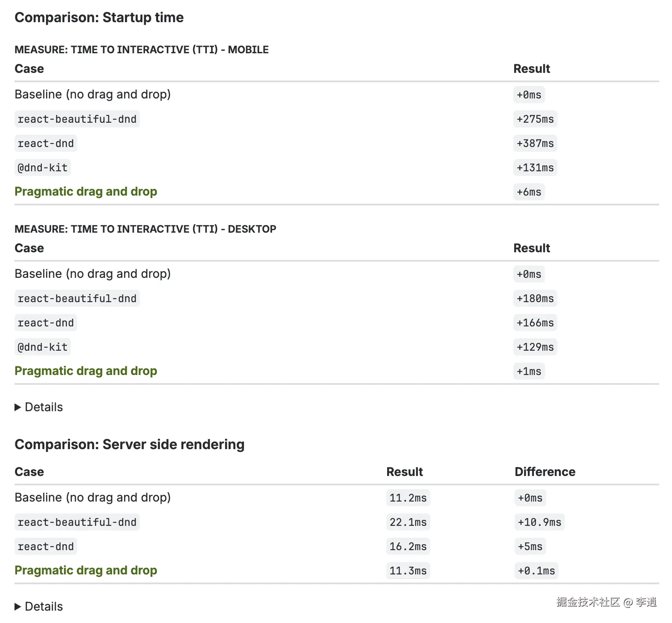Click the +6ms mobile result badge

pyautogui.click(x=529, y=192)
